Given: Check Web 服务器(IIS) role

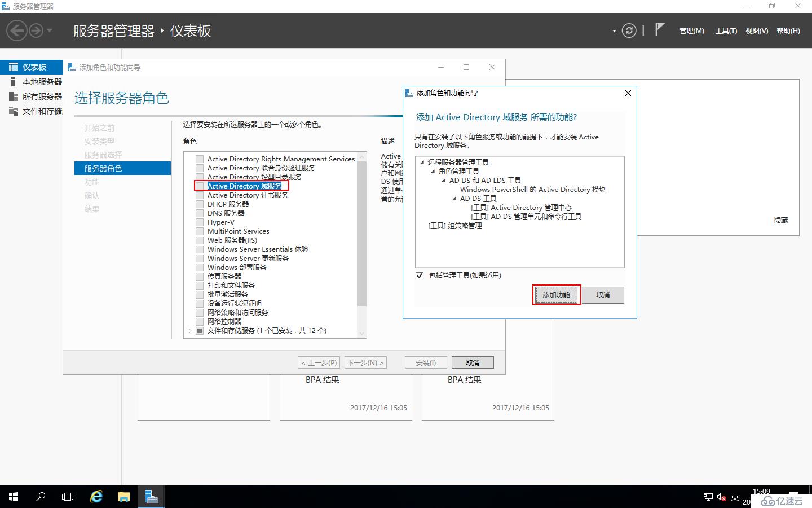Looking at the screenshot, I should point(200,240).
